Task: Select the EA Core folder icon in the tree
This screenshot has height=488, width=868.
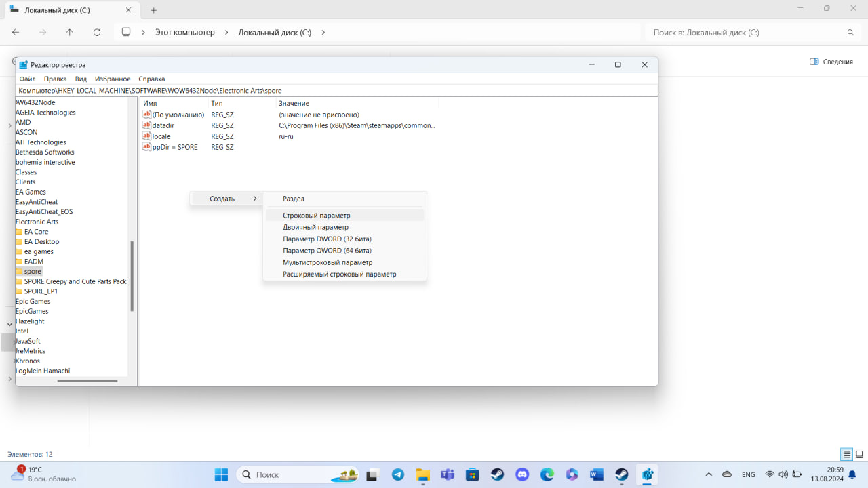Action: pyautogui.click(x=18, y=232)
